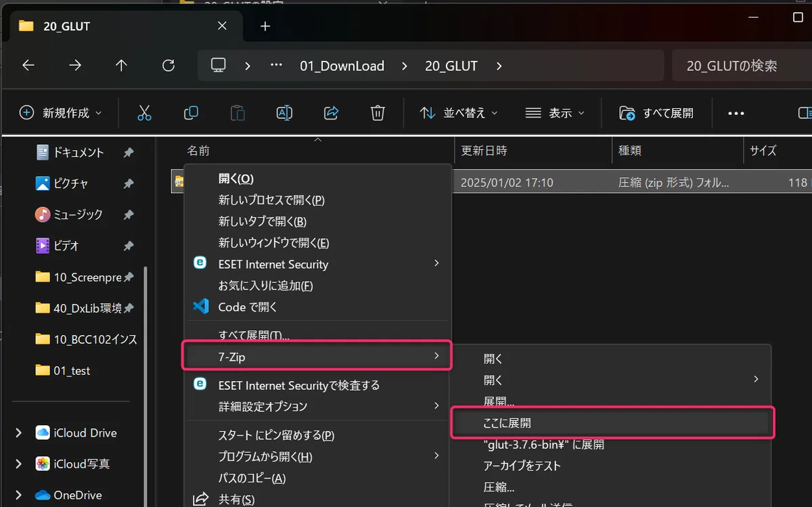The width and height of the screenshot is (812, 507).
Task: Open the 01_test folder in sidebar
Action: (x=72, y=370)
